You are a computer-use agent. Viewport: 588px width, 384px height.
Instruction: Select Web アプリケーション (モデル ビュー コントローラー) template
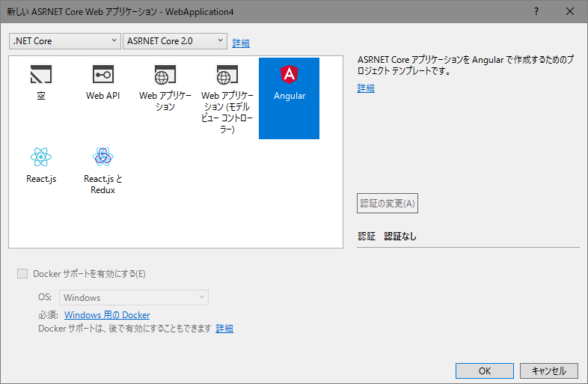pos(227,98)
